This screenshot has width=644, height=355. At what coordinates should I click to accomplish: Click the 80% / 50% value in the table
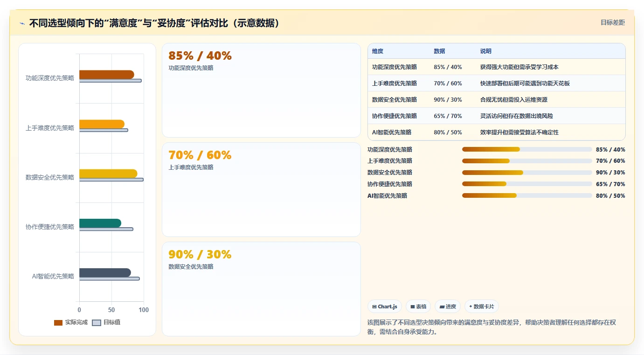click(448, 132)
